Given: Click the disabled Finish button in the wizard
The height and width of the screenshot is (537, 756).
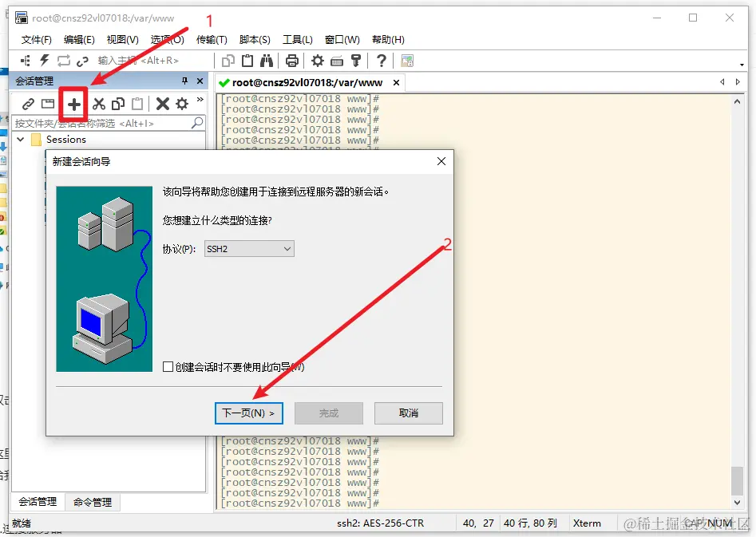Looking at the screenshot, I should [x=329, y=413].
